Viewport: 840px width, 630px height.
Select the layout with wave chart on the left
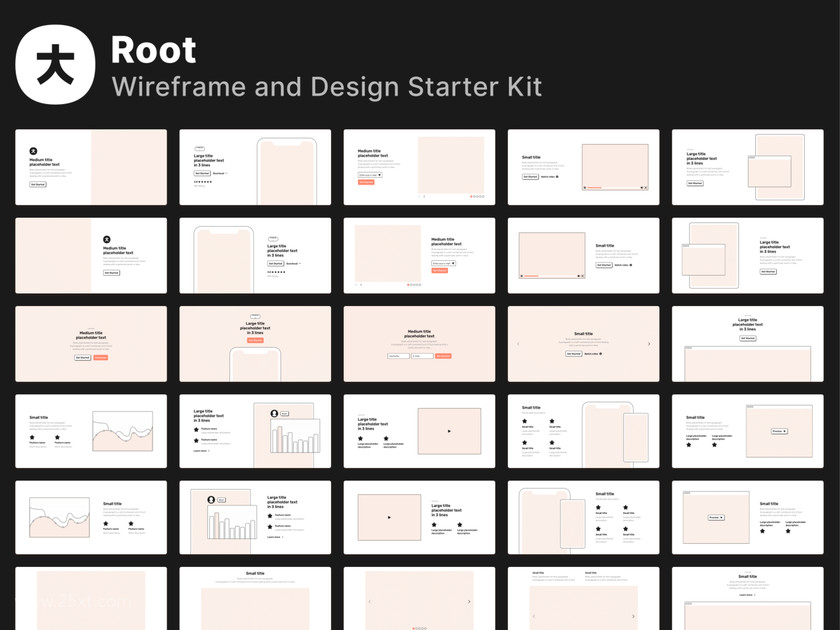(x=91, y=518)
